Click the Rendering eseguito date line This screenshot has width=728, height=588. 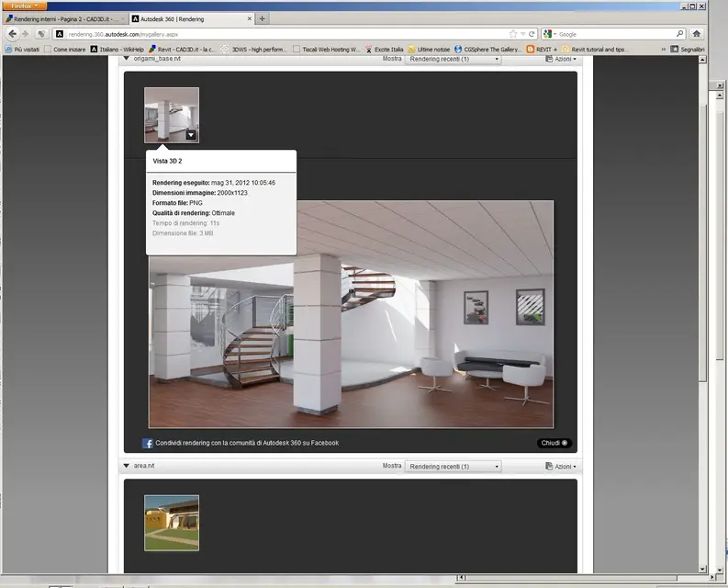point(214,183)
